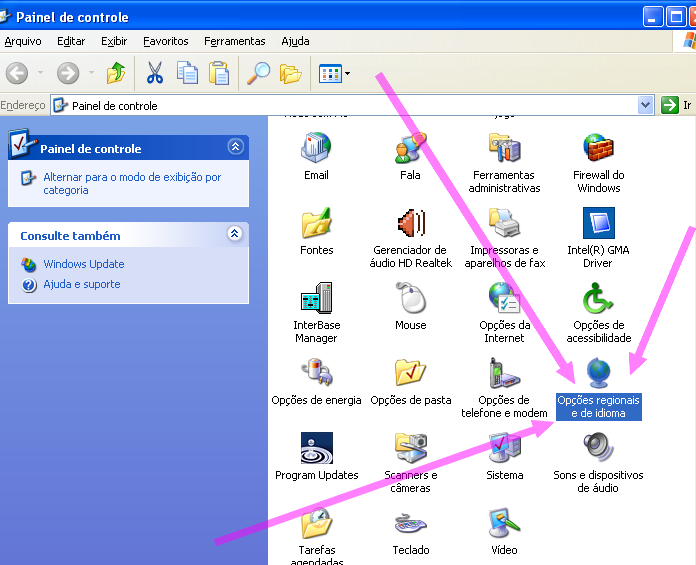Click the Paste clipboard toolbar icon
Screen dimensions: 696x565
click(x=219, y=73)
